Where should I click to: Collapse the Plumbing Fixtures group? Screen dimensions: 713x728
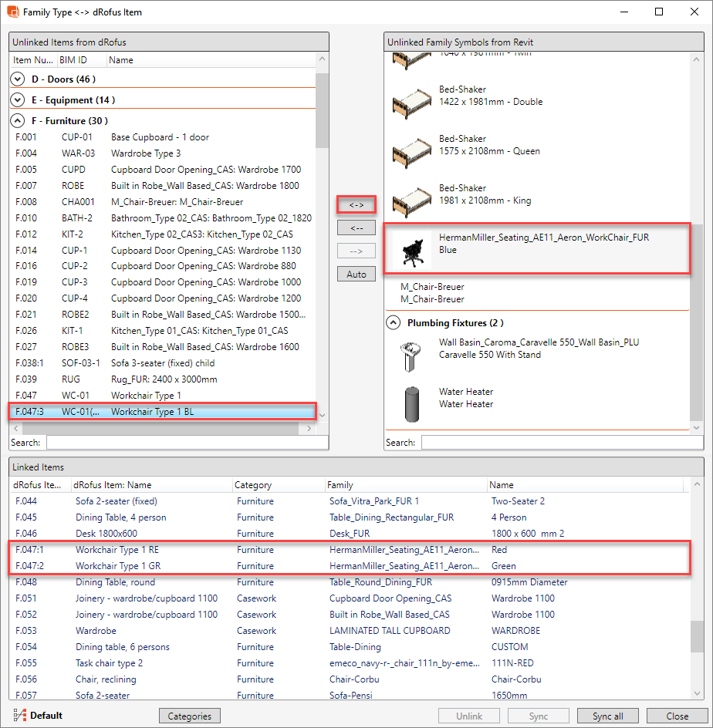click(393, 322)
